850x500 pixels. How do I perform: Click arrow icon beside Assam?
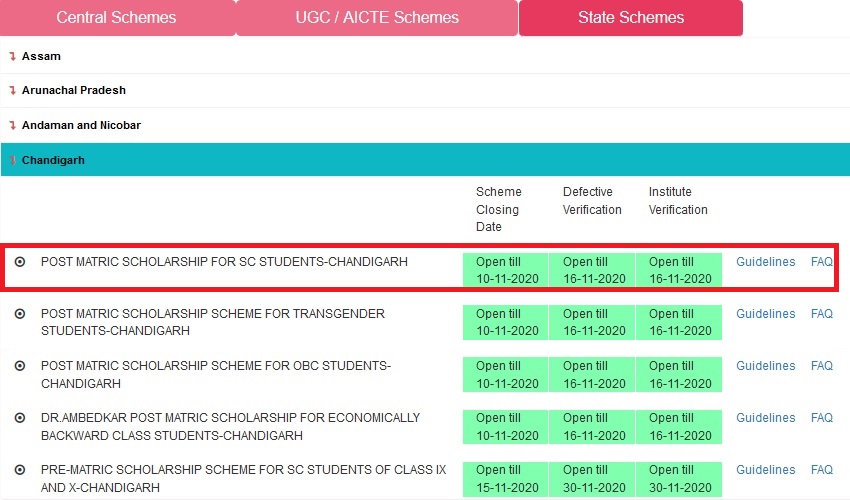coord(12,56)
